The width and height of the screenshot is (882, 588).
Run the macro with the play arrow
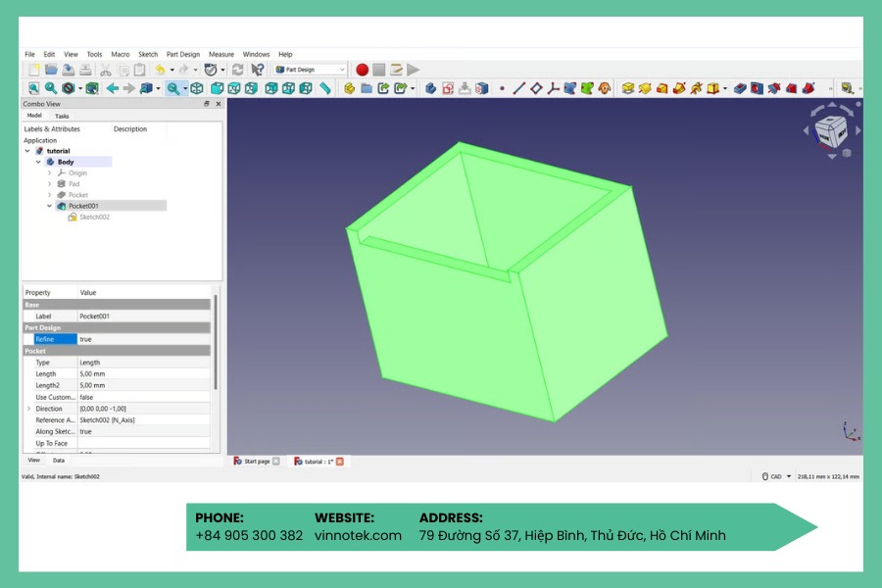414,70
